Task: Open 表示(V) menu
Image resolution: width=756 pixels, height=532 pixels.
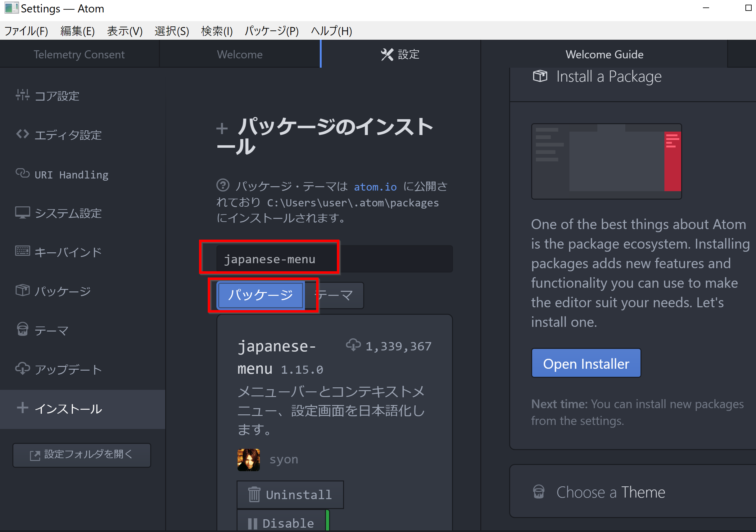Action: click(125, 31)
